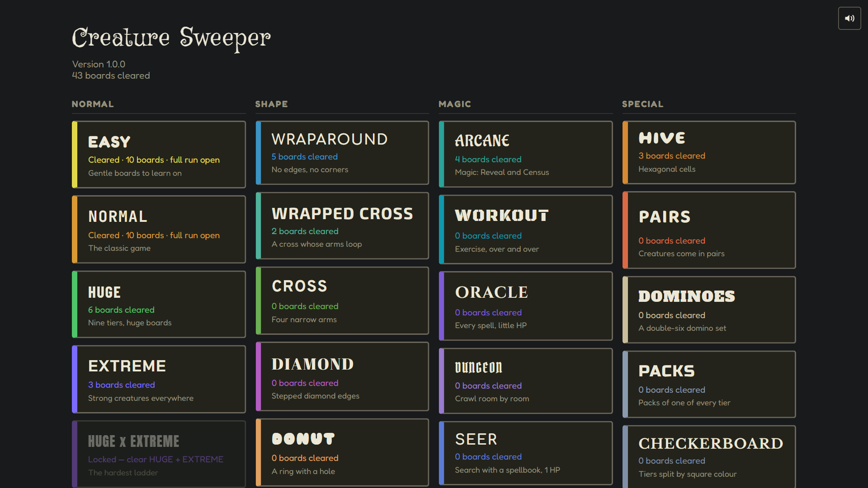Pick the CROSS shape card

(342, 300)
